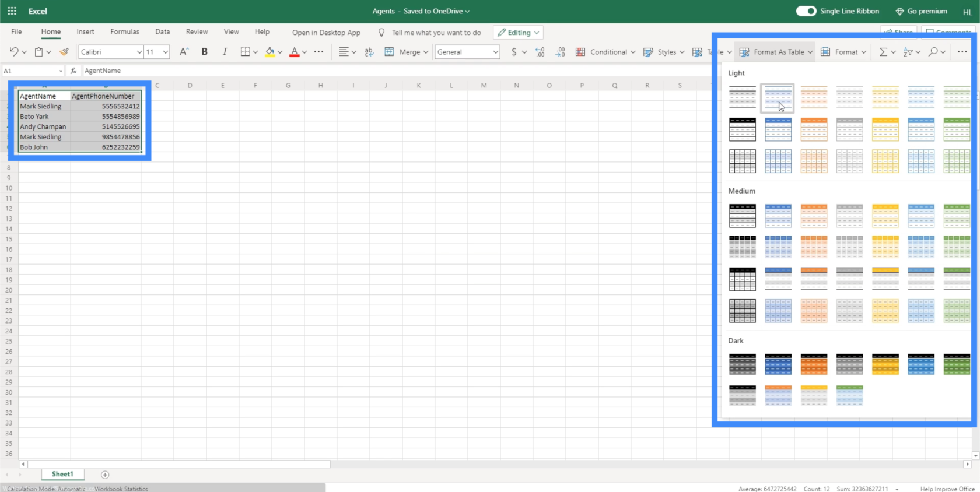The width and height of the screenshot is (980, 492).
Task: Toggle the Single Line Ribbon switch
Action: tap(806, 11)
